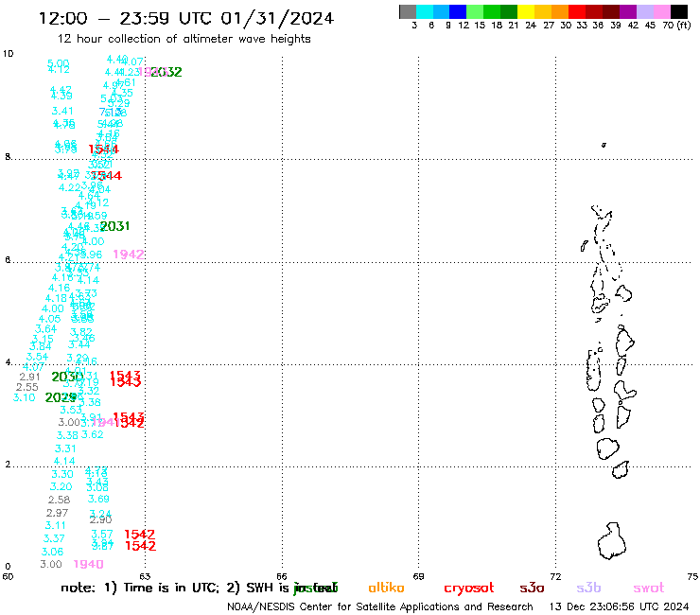Viewport: 700px width, 615px height.
Task: Click the southernmost large island outline
Action: pos(612,541)
